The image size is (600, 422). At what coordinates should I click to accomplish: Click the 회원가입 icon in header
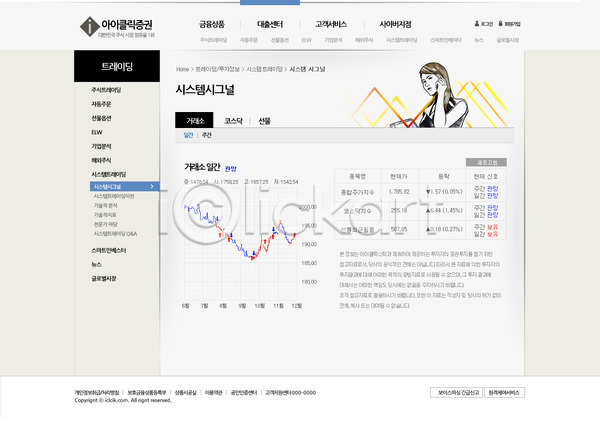click(501, 21)
